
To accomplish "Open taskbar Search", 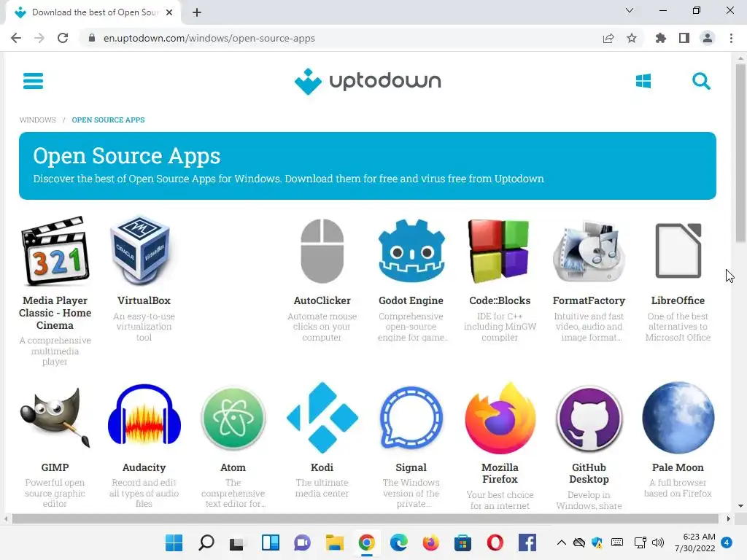I will pyautogui.click(x=206, y=542).
